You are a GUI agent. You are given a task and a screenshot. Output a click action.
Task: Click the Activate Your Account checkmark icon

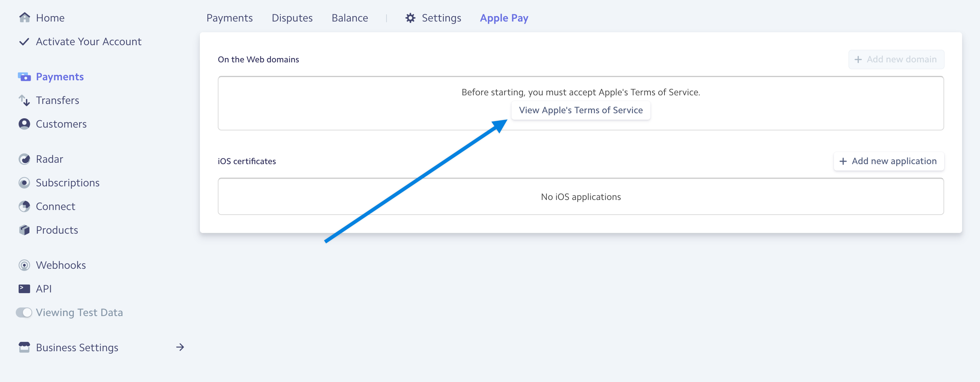24,42
